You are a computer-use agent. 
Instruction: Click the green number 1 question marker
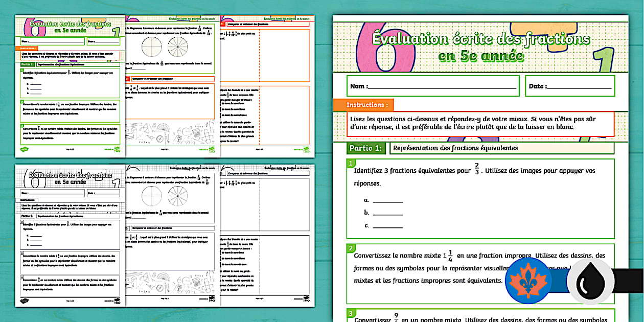point(351,164)
